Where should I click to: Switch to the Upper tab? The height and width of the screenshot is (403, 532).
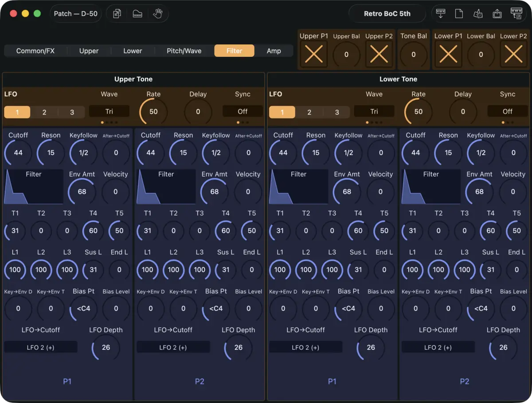point(89,51)
